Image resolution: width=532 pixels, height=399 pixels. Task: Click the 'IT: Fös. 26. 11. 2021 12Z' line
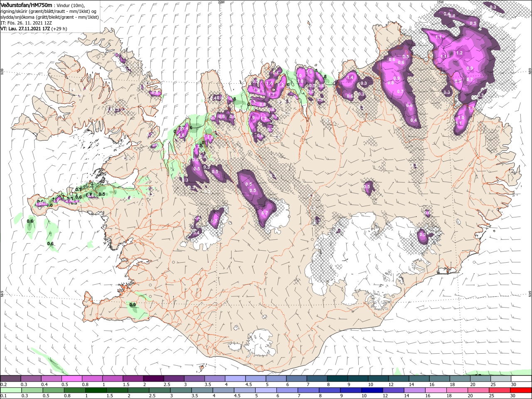coord(26,23)
